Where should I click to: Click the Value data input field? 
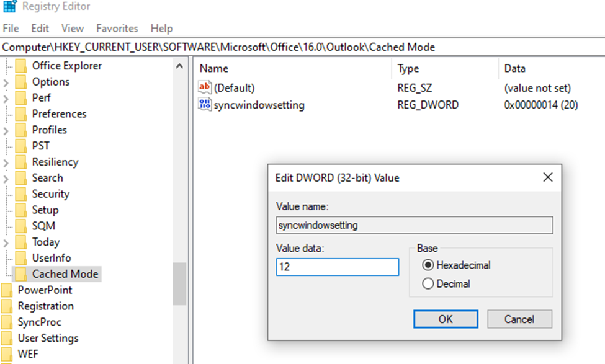click(338, 267)
